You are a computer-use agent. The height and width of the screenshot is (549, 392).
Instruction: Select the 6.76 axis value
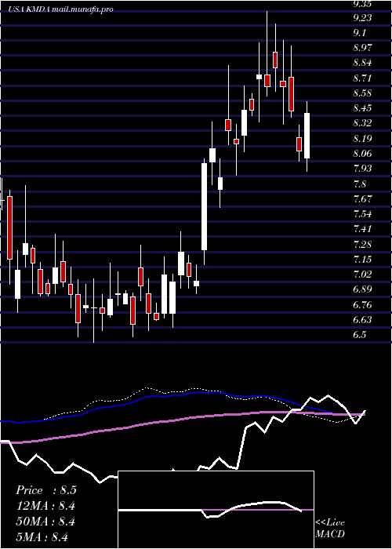click(x=362, y=304)
